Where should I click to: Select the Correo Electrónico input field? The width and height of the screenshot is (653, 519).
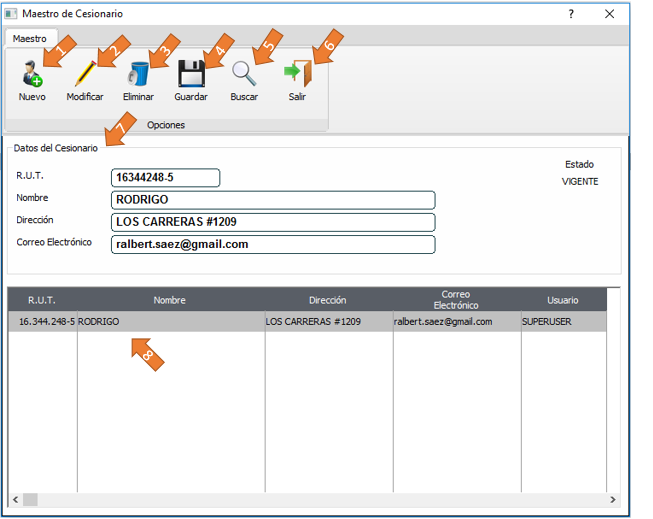273,244
